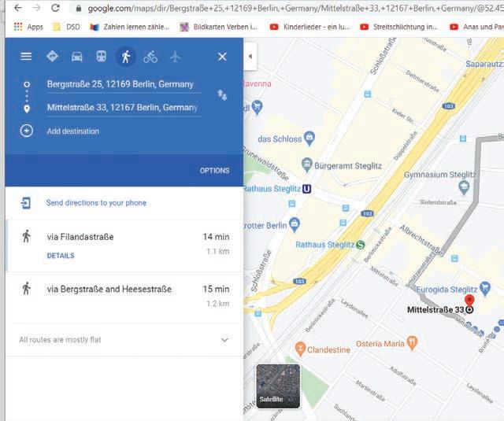
Task: Select route via Filandastraße
Action: [124, 246]
